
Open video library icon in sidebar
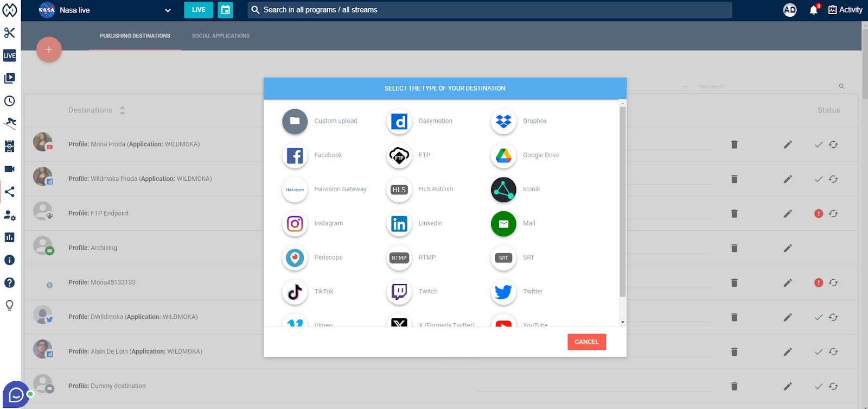coord(9,78)
